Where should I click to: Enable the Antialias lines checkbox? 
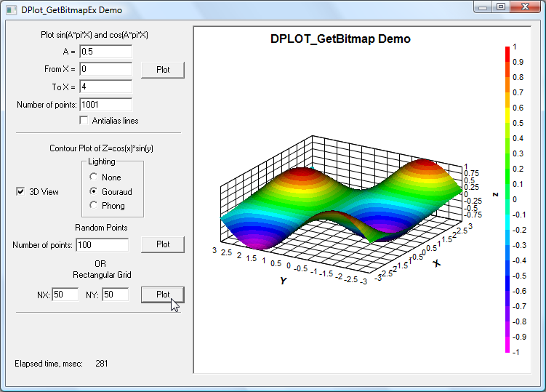[84, 121]
